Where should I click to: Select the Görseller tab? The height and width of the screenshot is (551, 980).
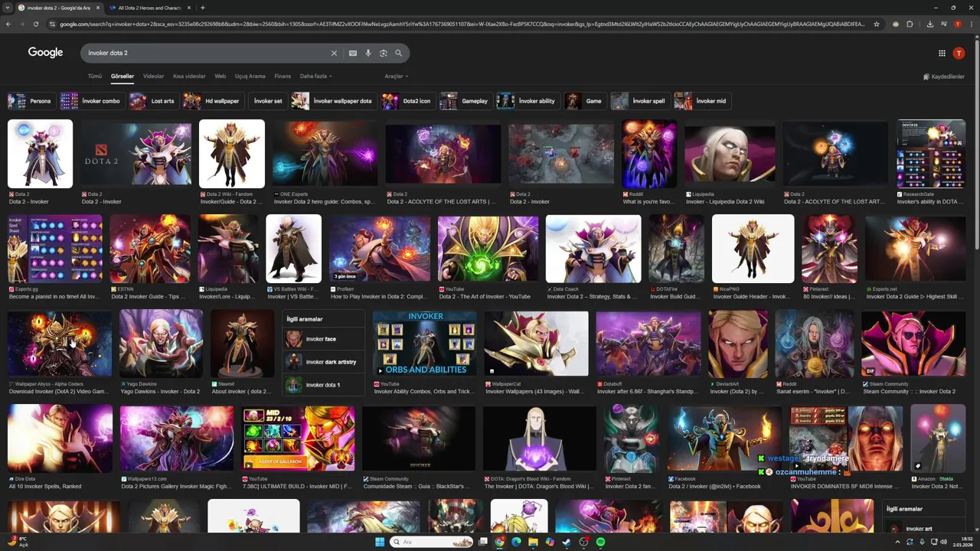point(122,77)
